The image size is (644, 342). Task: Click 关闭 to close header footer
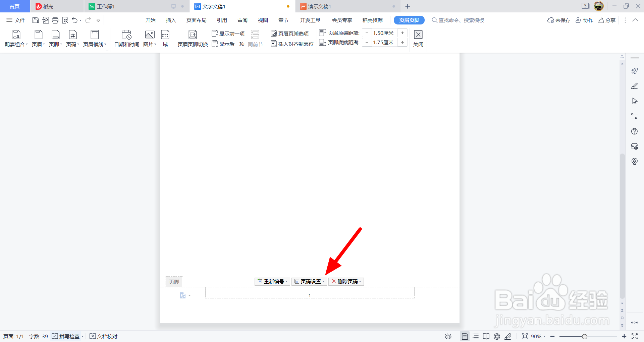click(x=418, y=39)
